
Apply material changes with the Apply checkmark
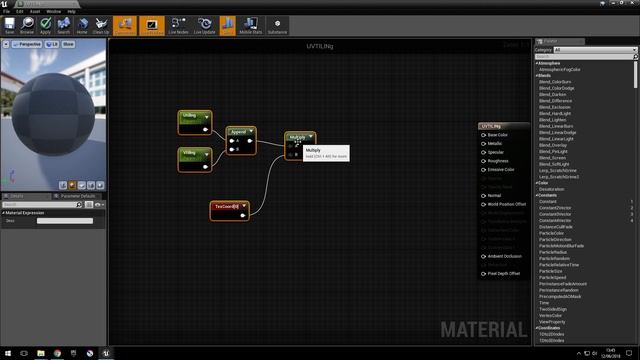45,26
